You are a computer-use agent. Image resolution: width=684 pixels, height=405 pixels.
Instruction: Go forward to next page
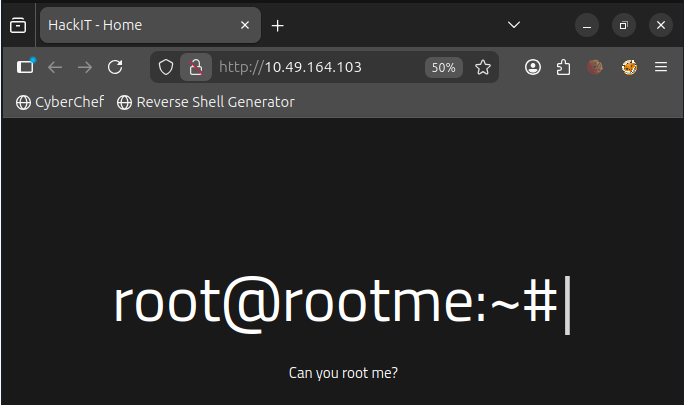coord(85,67)
